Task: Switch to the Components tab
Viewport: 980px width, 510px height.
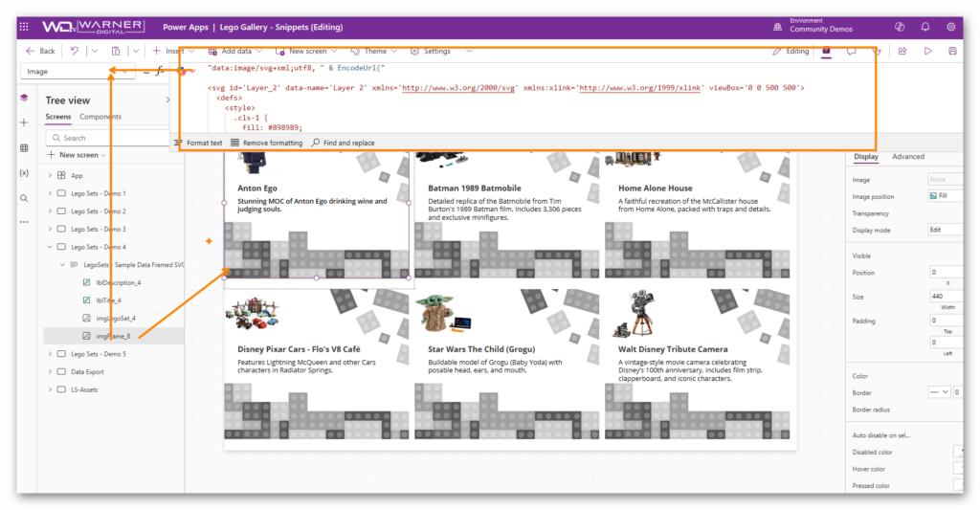Action: point(100,117)
